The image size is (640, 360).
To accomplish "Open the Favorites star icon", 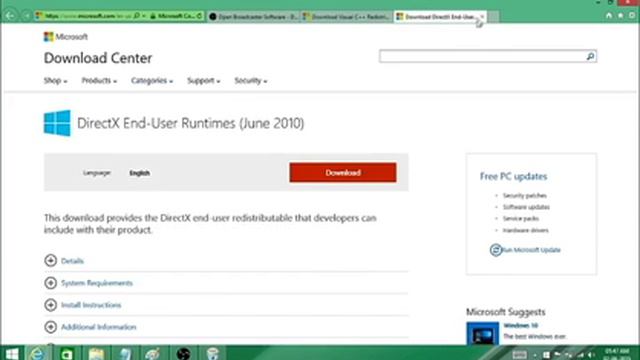I will point(620,16).
